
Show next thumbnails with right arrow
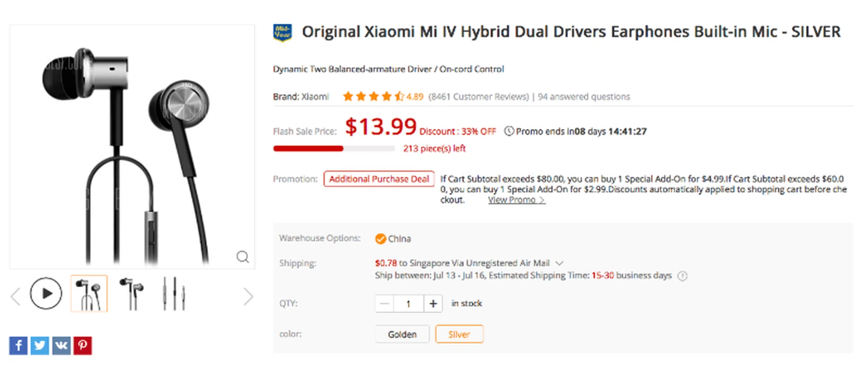click(x=248, y=297)
